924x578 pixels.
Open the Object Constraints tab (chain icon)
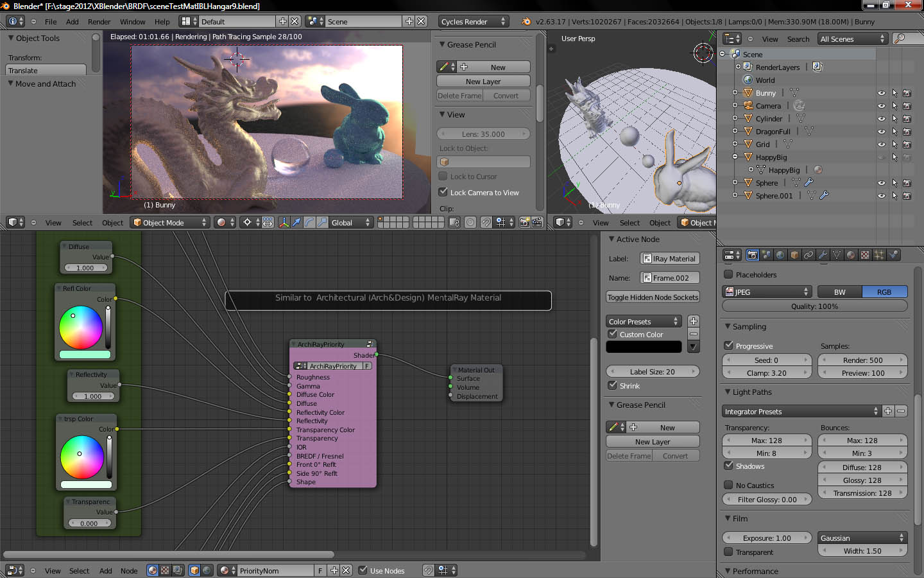(809, 255)
